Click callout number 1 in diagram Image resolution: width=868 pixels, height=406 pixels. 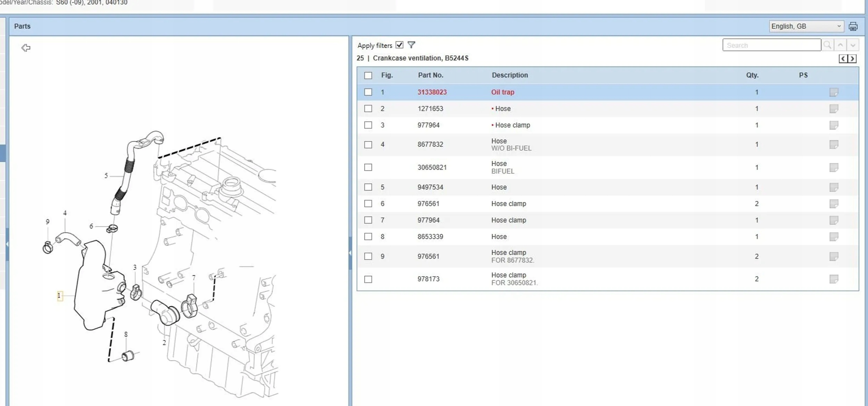point(59,295)
